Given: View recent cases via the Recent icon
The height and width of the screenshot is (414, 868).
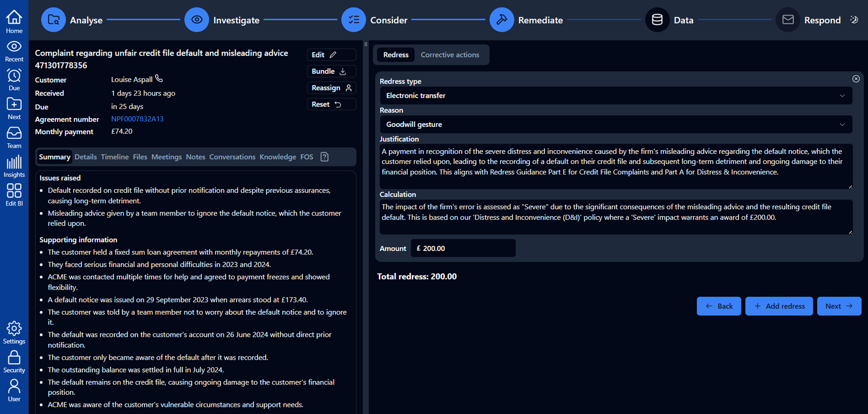Looking at the screenshot, I should coord(14,47).
